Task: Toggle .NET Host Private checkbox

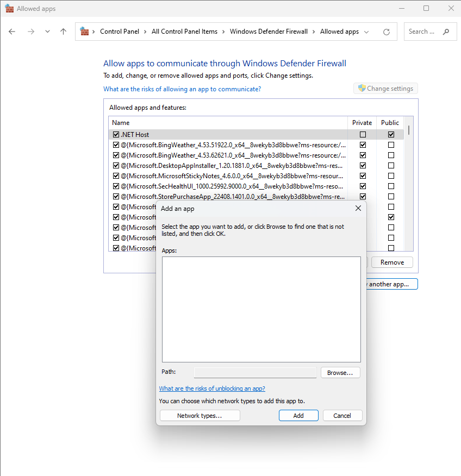Action: (363, 134)
